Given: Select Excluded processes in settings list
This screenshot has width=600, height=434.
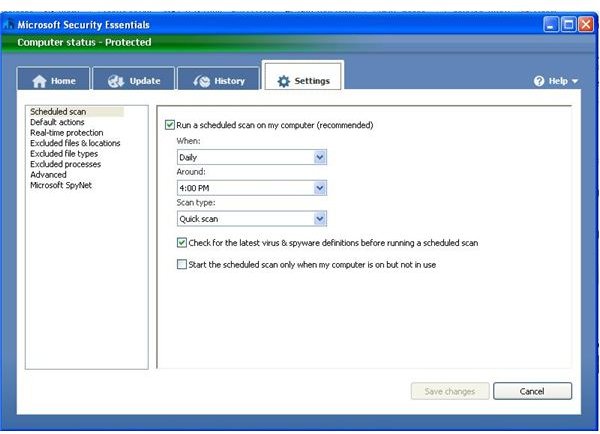Looking at the screenshot, I should 65,164.
